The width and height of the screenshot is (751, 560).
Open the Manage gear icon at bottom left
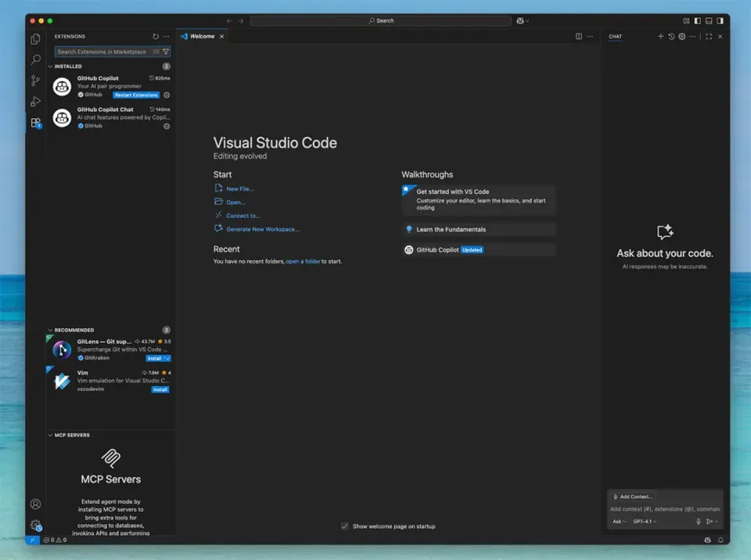[35, 525]
